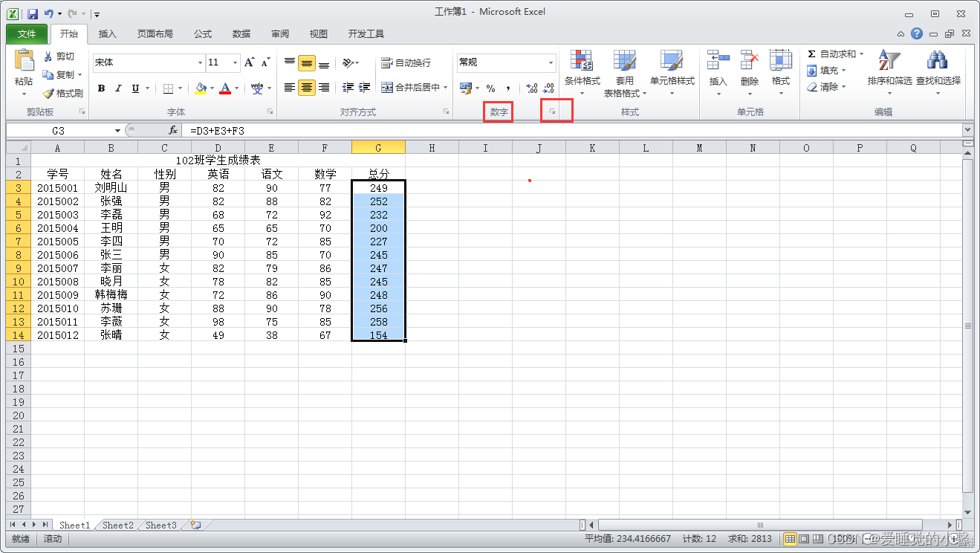Click AutoSum (自动求和) button

pyautogui.click(x=835, y=54)
